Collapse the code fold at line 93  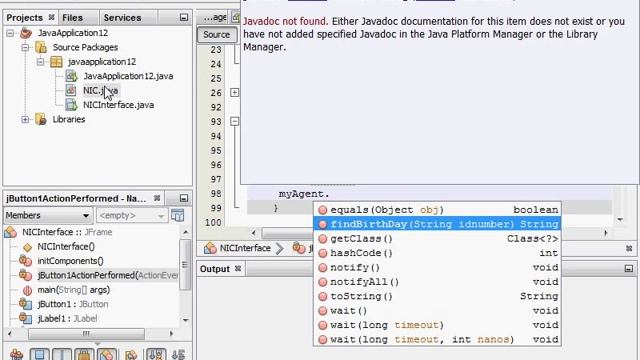click(234, 121)
